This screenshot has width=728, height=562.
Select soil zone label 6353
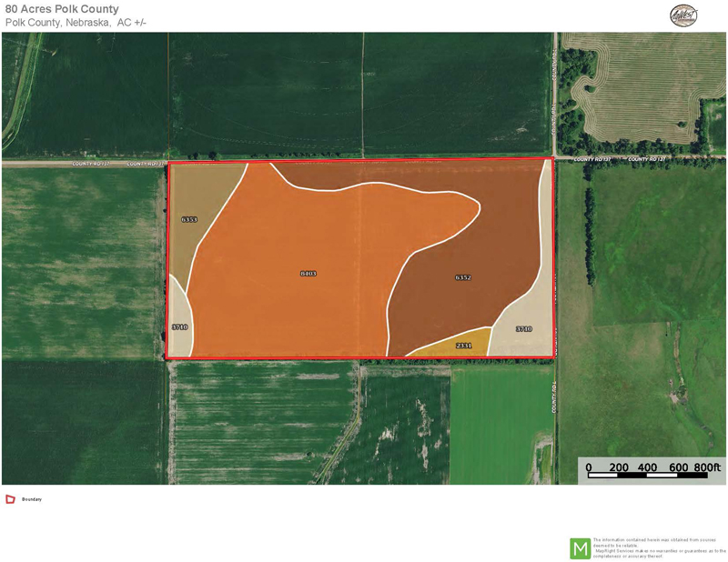point(189,220)
